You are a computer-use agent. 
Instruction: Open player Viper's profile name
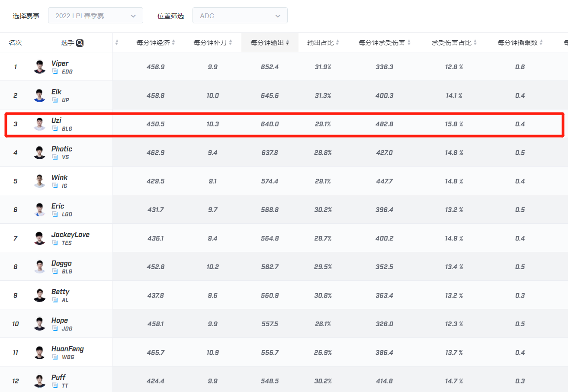(60, 63)
